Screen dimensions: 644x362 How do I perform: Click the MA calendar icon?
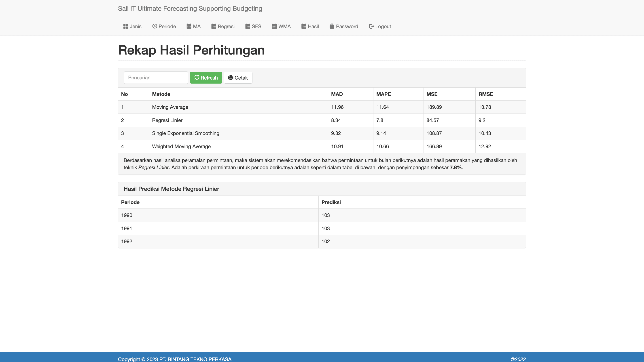tap(189, 26)
